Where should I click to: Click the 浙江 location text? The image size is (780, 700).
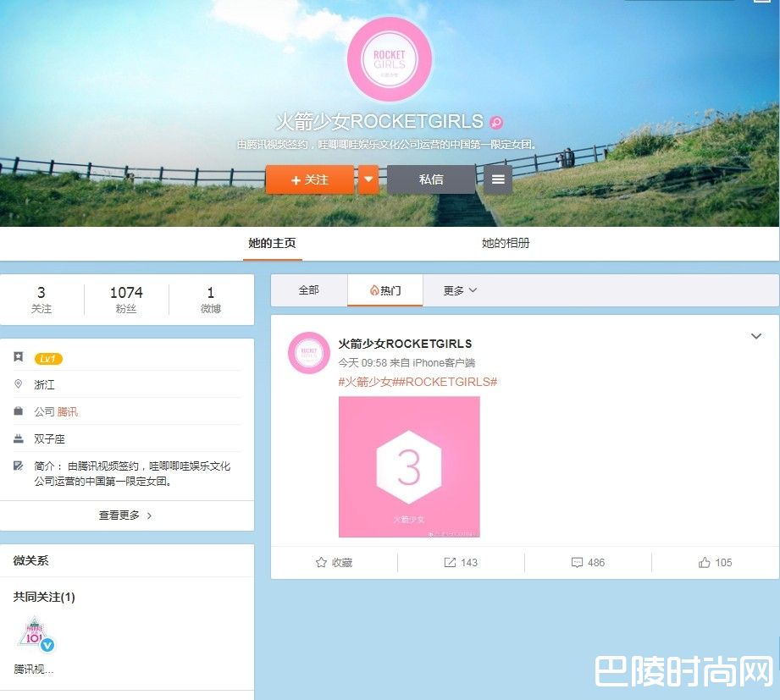tap(44, 385)
